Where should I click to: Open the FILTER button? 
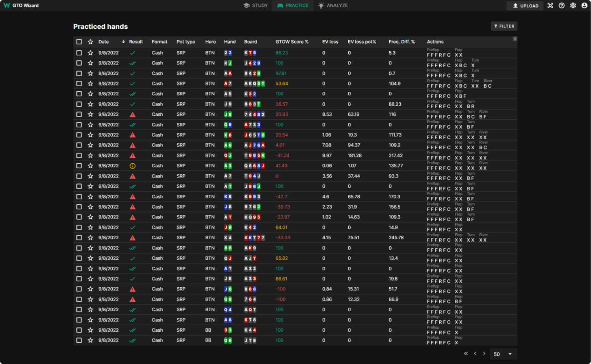tap(504, 26)
